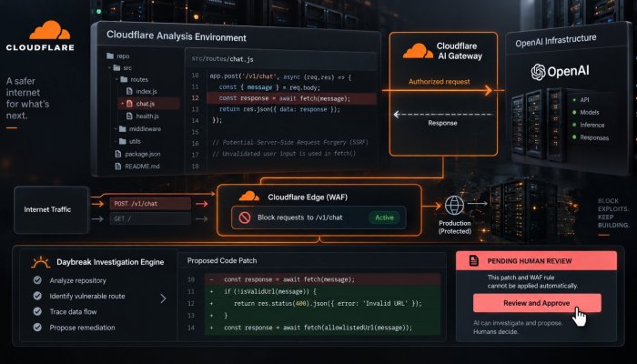Click the Pending Human Review document icon
This screenshot has width=637, height=364.
pos(474,261)
